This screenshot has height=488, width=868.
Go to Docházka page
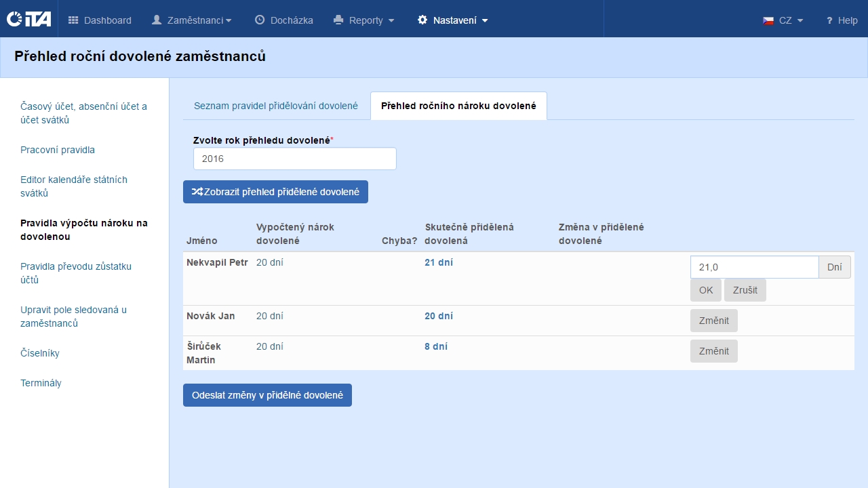(x=283, y=20)
